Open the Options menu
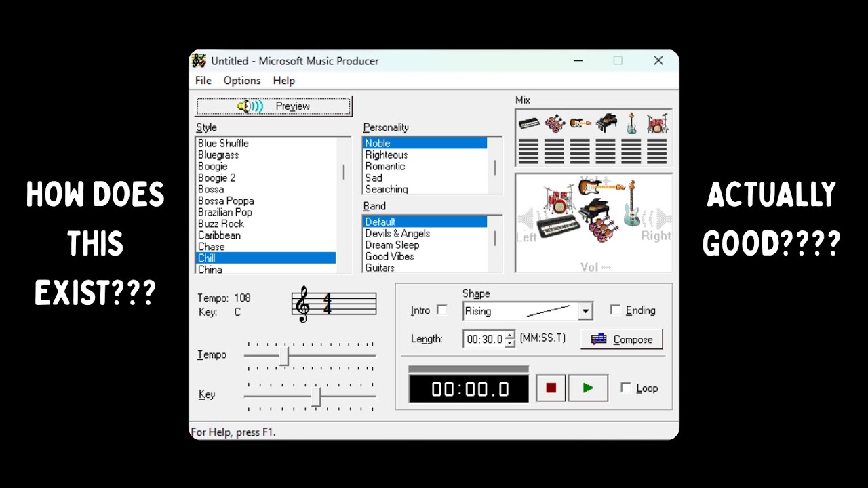Screen dimensions: 868x488 coord(242,80)
